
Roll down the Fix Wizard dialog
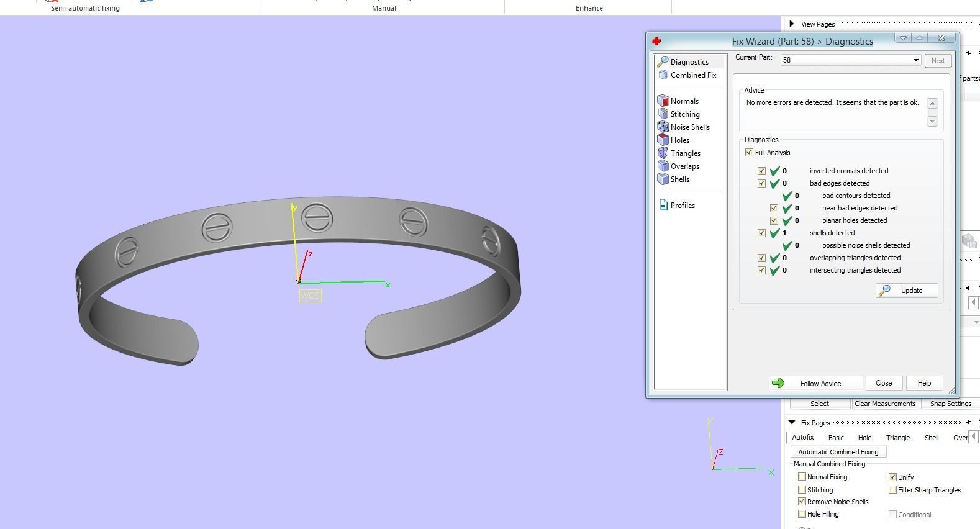pos(903,38)
